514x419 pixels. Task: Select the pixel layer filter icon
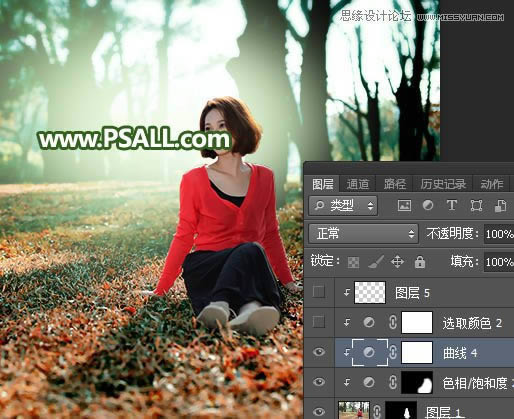(404, 205)
